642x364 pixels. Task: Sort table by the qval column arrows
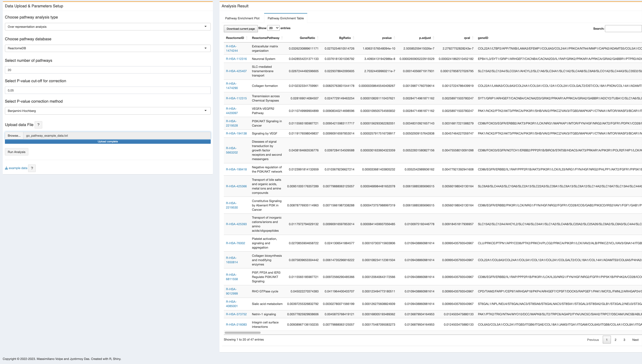point(473,38)
